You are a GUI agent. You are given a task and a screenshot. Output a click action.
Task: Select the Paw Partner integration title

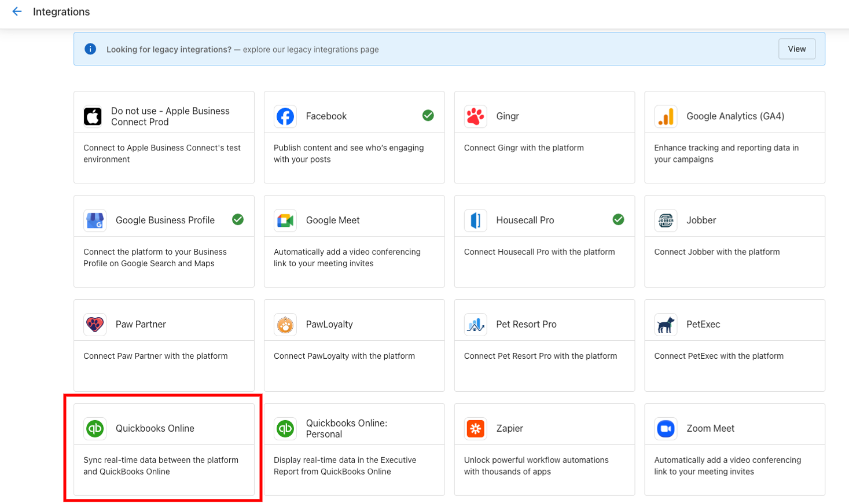click(x=141, y=325)
